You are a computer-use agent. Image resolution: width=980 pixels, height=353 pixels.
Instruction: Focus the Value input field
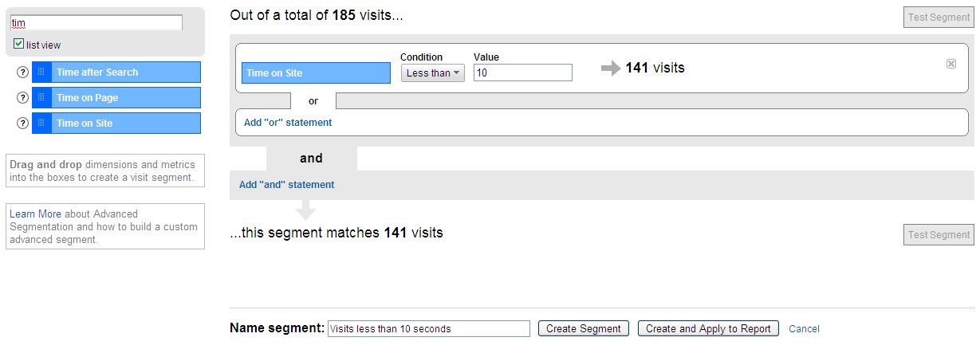(522, 73)
